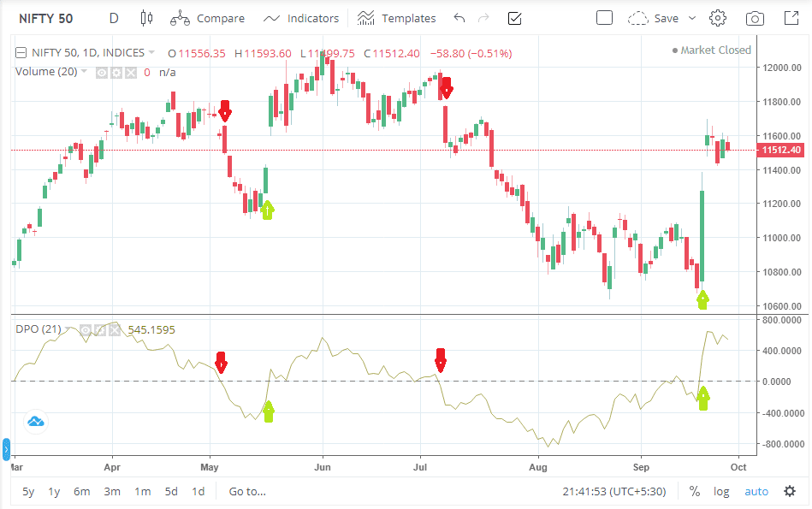The width and height of the screenshot is (812, 509).
Task: Click the Market Closed status
Action: coord(711,50)
